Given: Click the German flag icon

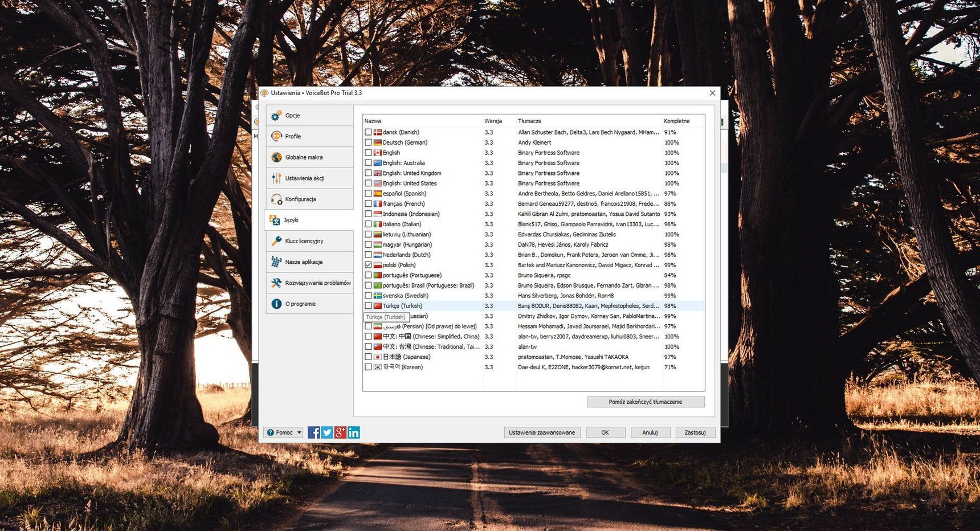Looking at the screenshot, I should pyautogui.click(x=377, y=142).
